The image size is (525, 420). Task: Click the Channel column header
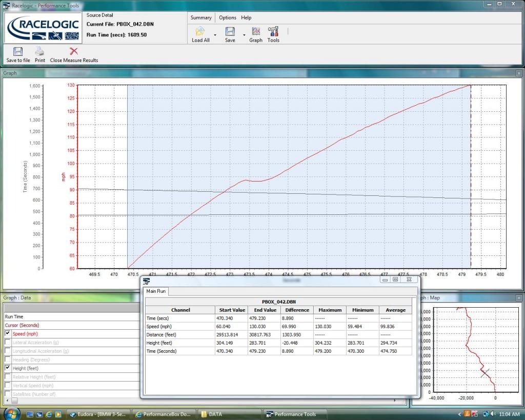180,310
